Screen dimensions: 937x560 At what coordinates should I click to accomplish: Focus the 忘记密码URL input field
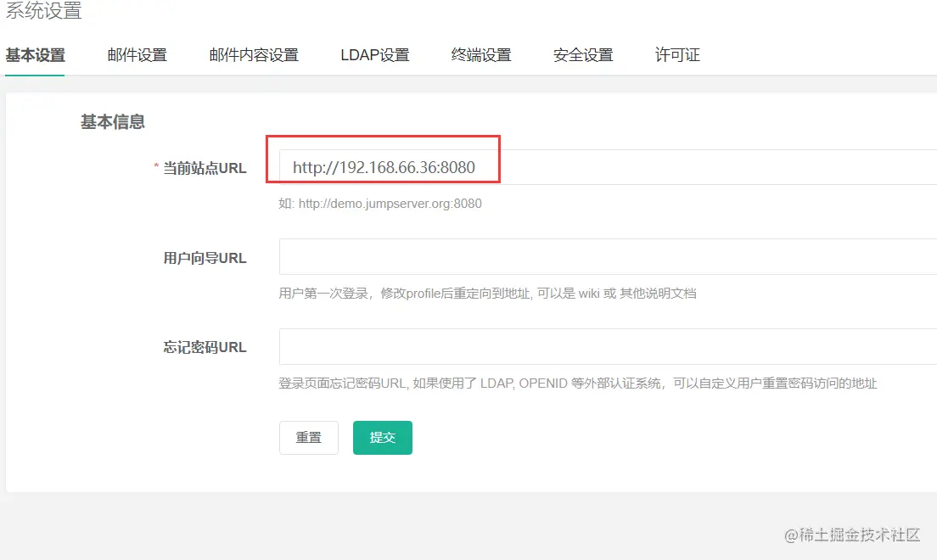[x=608, y=347]
